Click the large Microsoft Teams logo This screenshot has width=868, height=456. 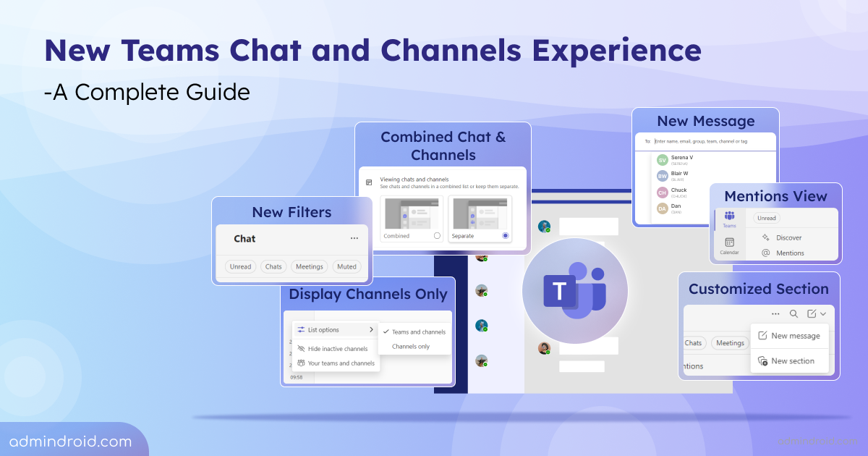point(575,291)
